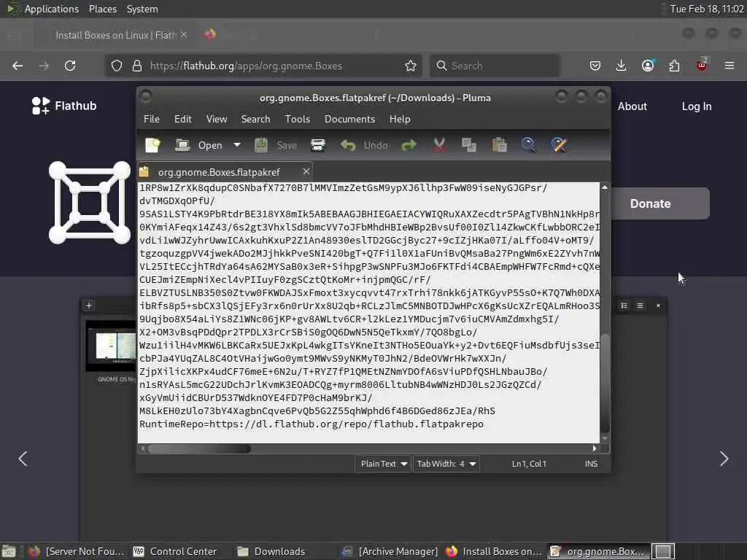Switch to Archive Manager in taskbar
Viewport: 747px width, 560px height.
[x=390, y=551]
